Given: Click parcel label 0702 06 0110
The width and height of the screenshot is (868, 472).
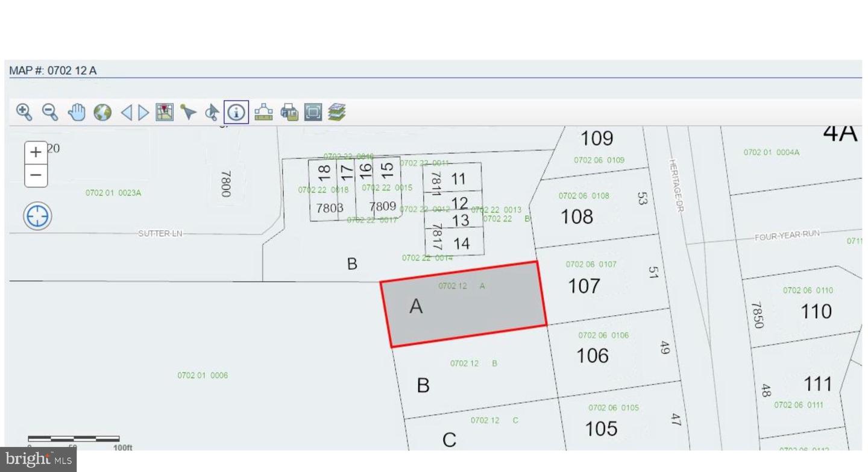Looking at the screenshot, I should click(x=808, y=290).
